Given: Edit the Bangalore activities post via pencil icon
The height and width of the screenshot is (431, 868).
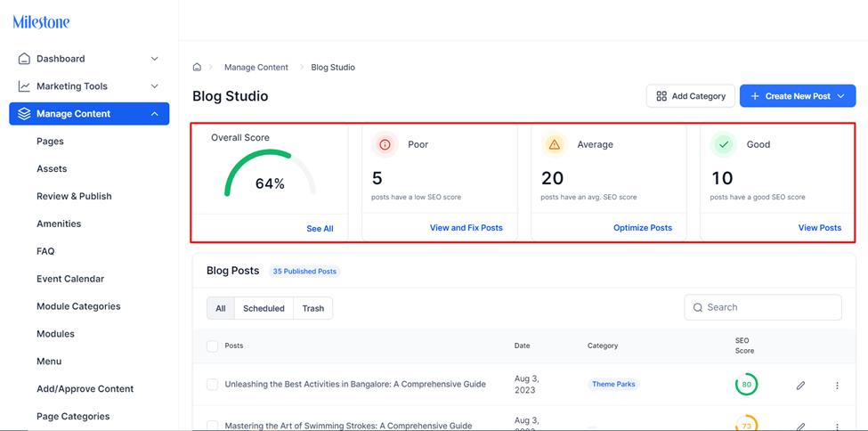Looking at the screenshot, I should [800, 385].
